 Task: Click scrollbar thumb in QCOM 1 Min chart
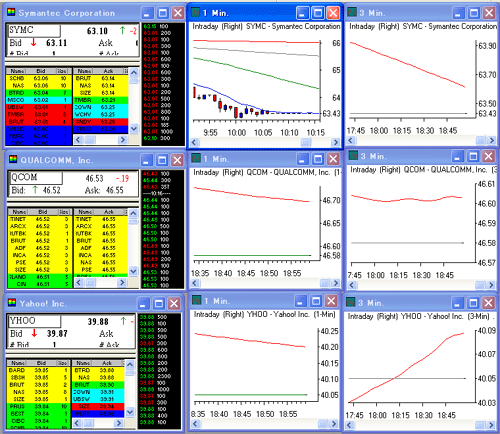point(325,283)
